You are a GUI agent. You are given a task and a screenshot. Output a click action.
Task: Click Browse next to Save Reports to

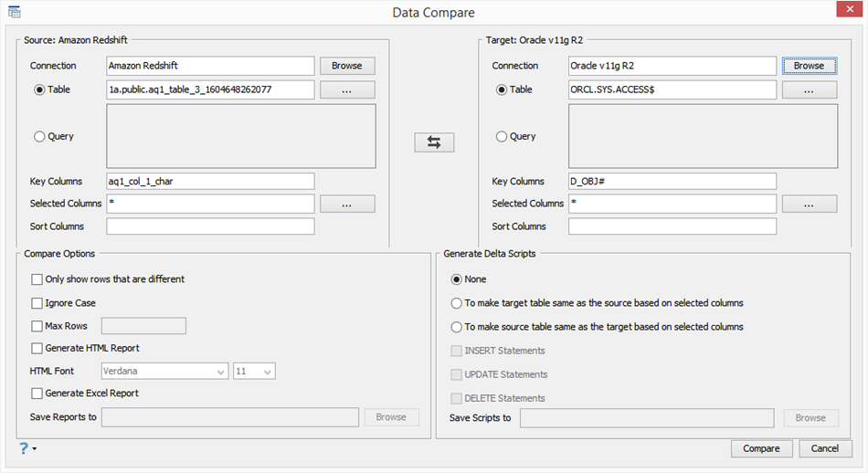(x=391, y=417)
